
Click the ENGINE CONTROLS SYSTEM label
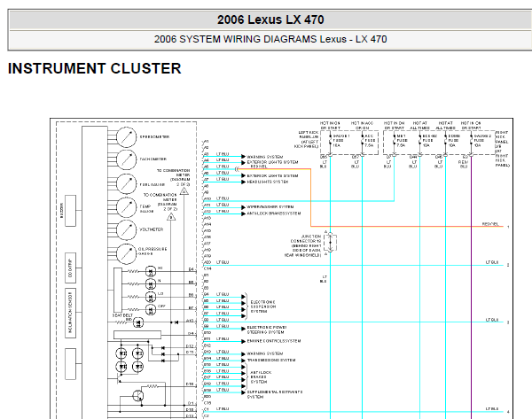(x=274, y=341)
